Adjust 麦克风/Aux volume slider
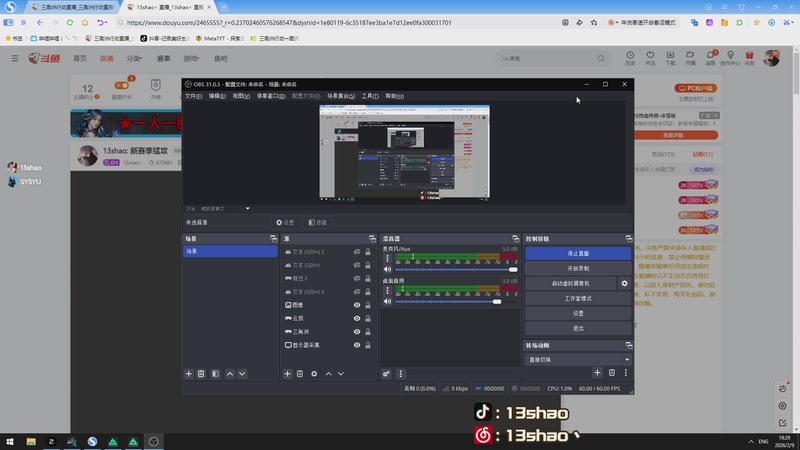Image resolution: width=800 pixels, height=450 pixels. [x=456, y=269]
